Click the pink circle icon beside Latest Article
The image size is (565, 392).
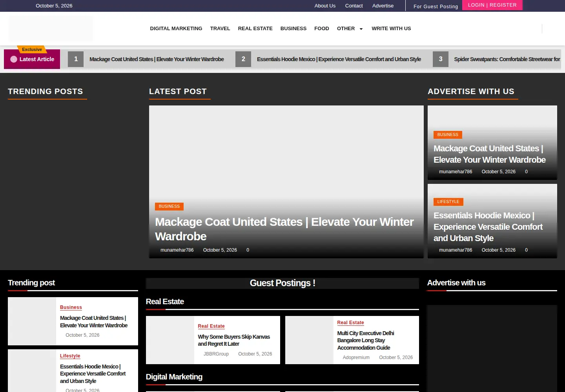point(14,59)
